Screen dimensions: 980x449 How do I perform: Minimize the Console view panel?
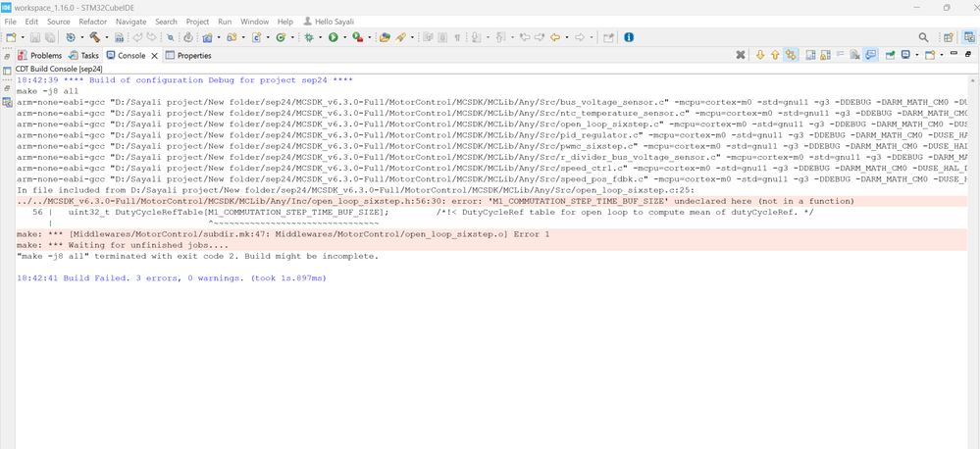pos(954,54)
